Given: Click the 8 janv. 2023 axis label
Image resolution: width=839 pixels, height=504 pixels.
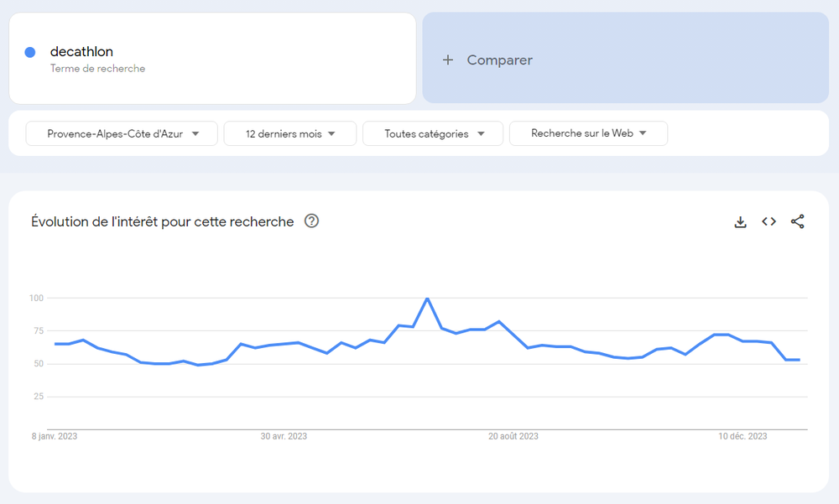Looking at the screenshot, I should point(55,436).
